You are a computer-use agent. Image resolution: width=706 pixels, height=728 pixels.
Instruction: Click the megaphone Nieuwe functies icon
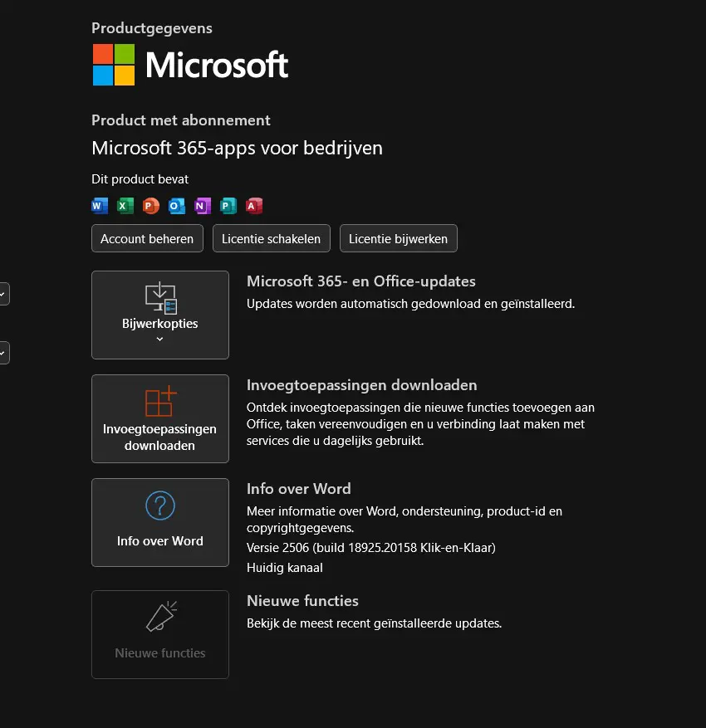click(161, 617)
